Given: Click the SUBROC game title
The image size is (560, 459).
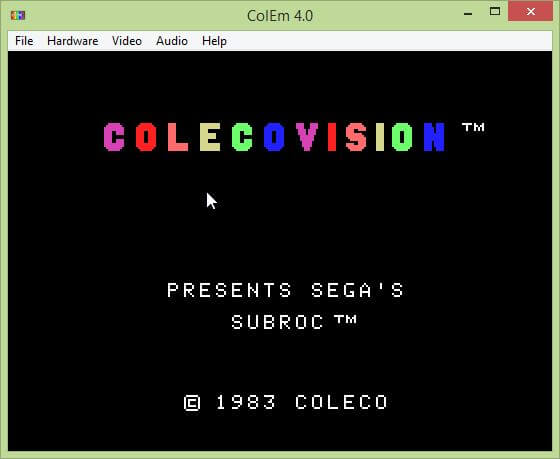Looking at the screenshot, I should point(278,322).
